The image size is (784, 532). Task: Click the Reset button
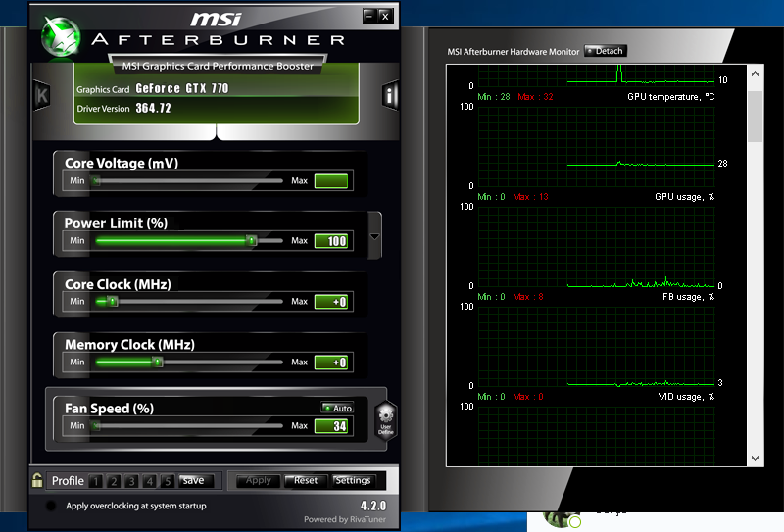[306, 480]
